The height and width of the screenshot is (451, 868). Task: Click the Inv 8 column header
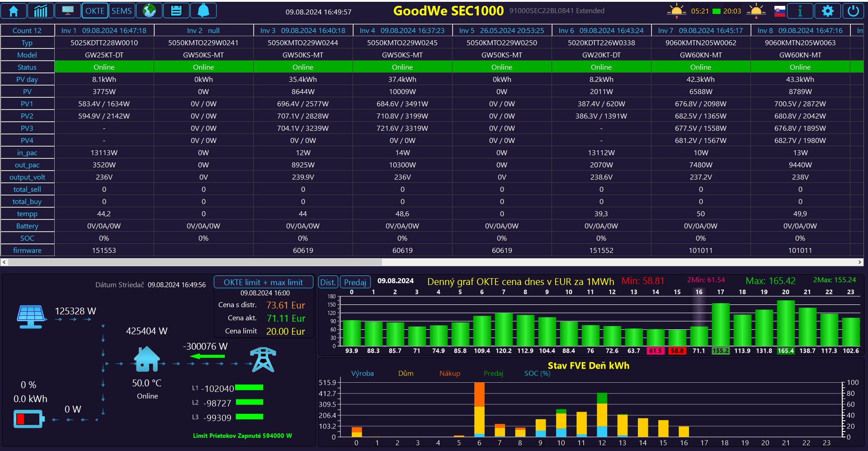coord(800,30)
